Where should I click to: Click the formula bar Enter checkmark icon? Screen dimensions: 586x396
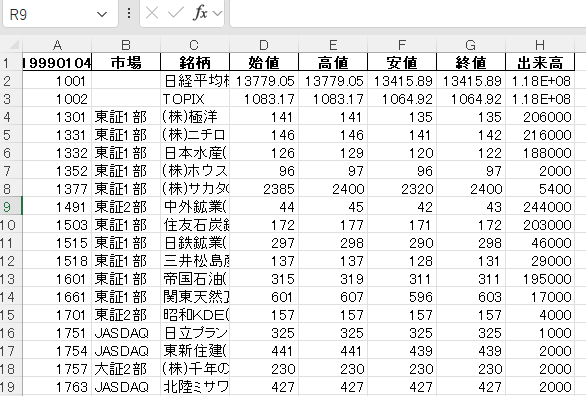coord(175,14)
